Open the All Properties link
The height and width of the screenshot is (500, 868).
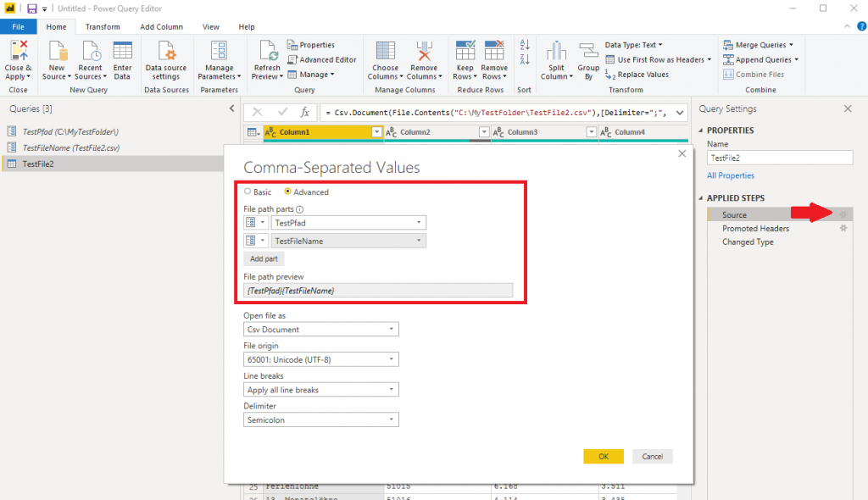tap(731, 175)
